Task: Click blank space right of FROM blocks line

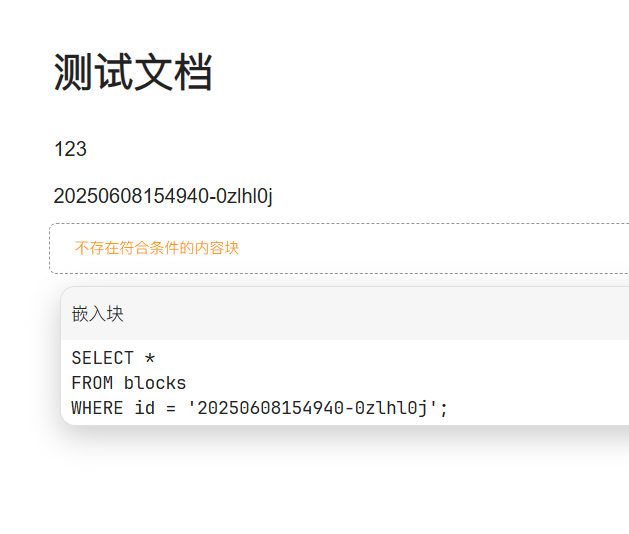Action: pyautogui.click(x=400, y=383)
